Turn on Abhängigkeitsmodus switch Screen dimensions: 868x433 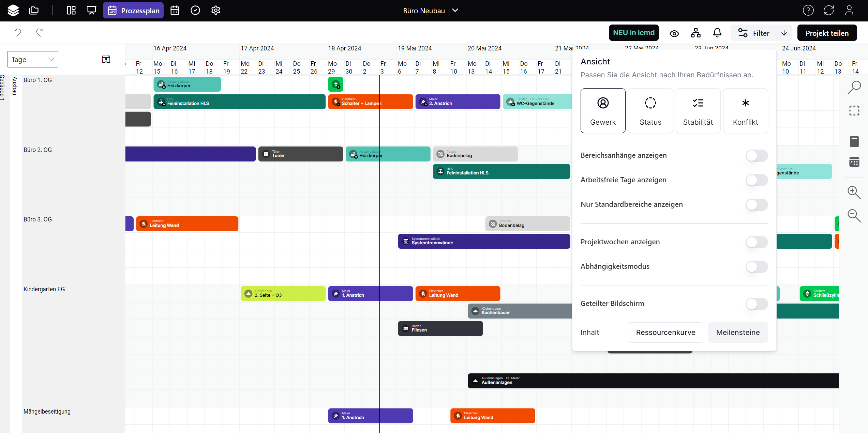coord(757,267)
